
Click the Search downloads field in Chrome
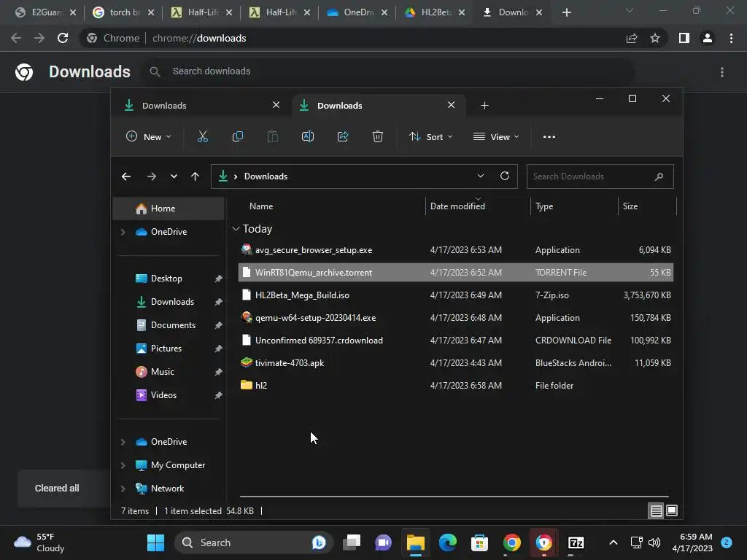(388, 71)
